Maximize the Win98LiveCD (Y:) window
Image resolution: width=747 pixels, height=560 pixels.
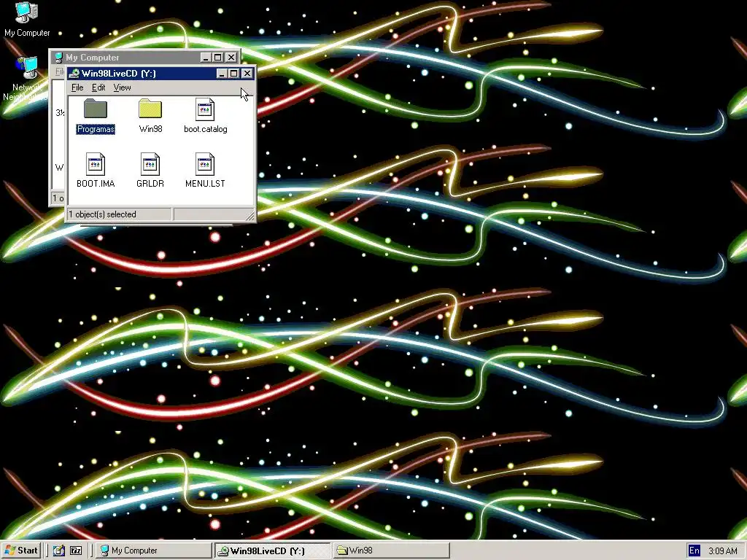(233, 74)
